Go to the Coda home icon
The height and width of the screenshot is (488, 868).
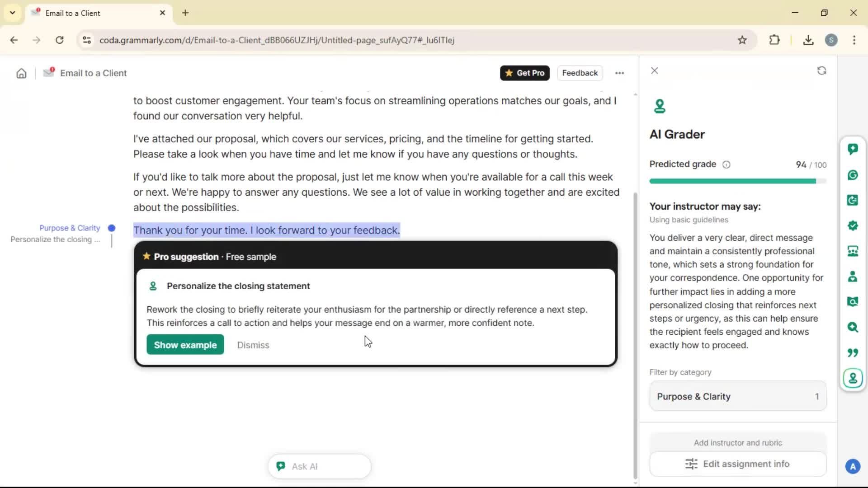[x=21, y=73]
